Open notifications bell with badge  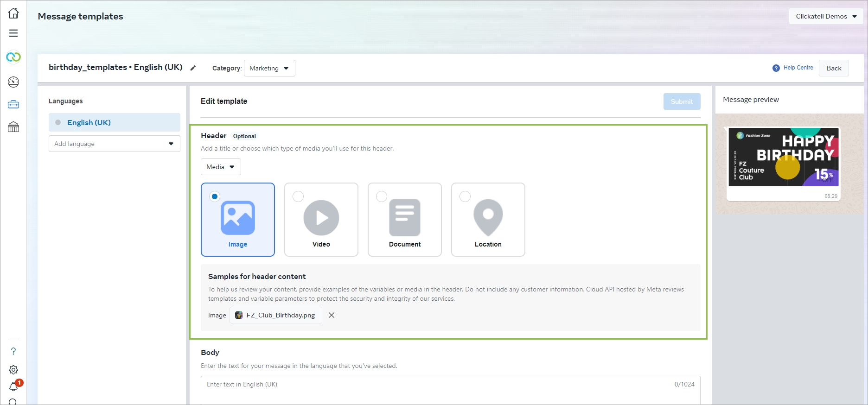coord(13,386)
